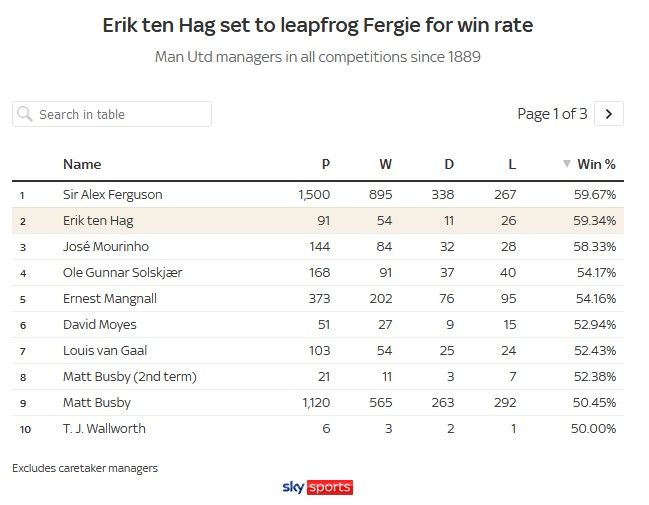Click the Matt Busby (2nd term) row

tap(130, 376)
